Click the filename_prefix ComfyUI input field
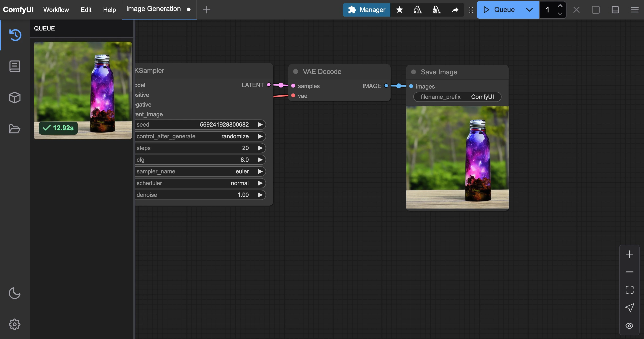 pos(457,97)
